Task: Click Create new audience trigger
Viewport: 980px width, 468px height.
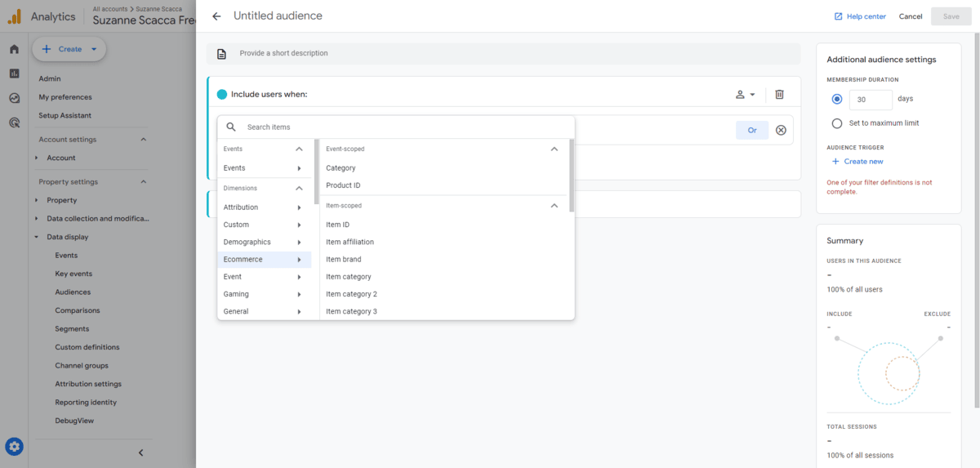Action: (x=857, y=162)
